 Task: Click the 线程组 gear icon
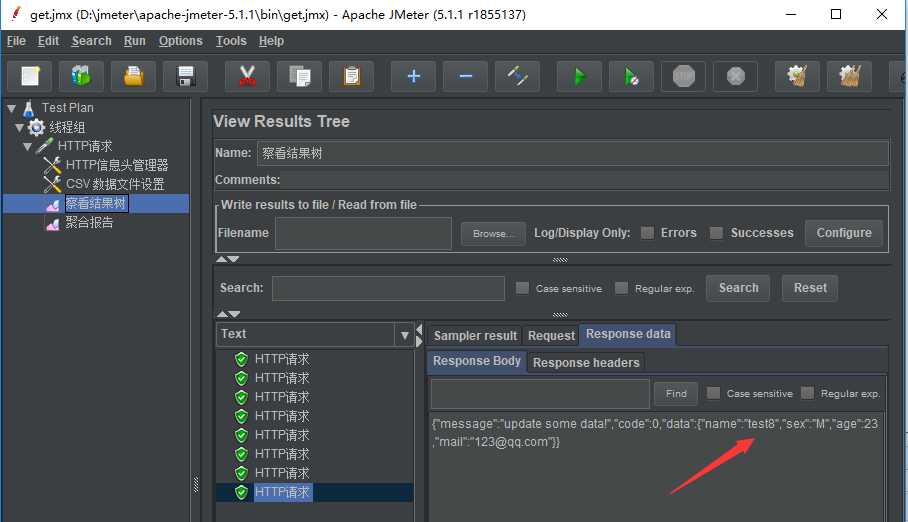pyautogui.click(x=36, y=127)
